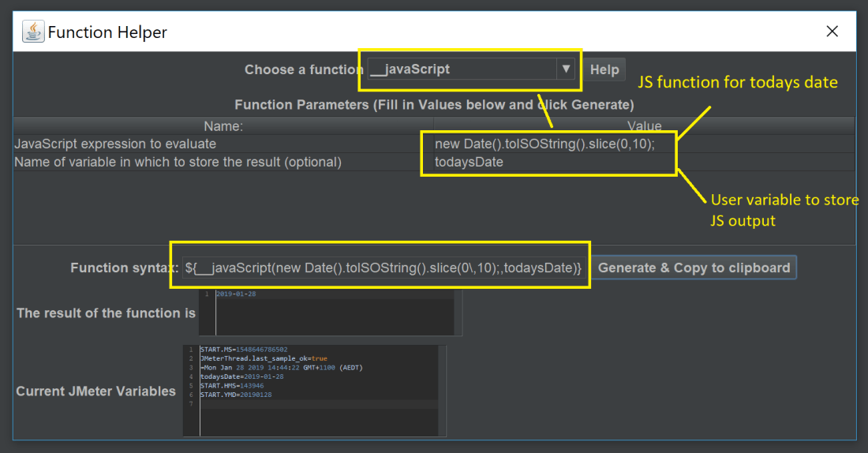
Task: Open the __javaScript function combo box
Action: coord(470,69)
